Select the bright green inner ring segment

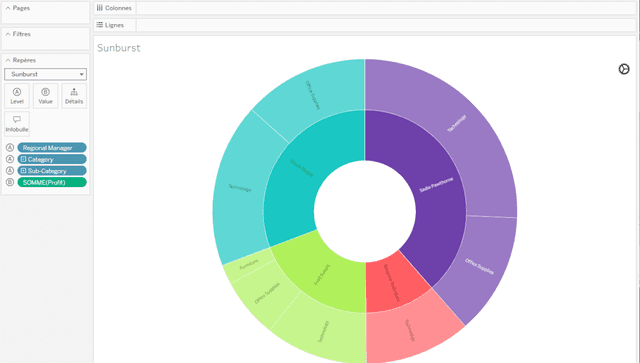tap(322, 274)
